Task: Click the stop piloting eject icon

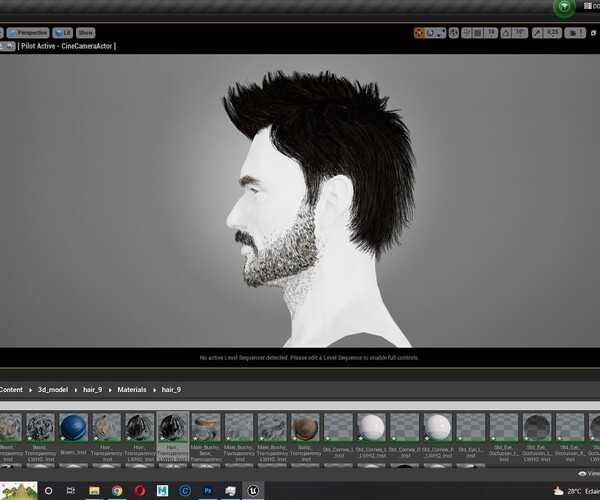Action: (x=2, y=46)
